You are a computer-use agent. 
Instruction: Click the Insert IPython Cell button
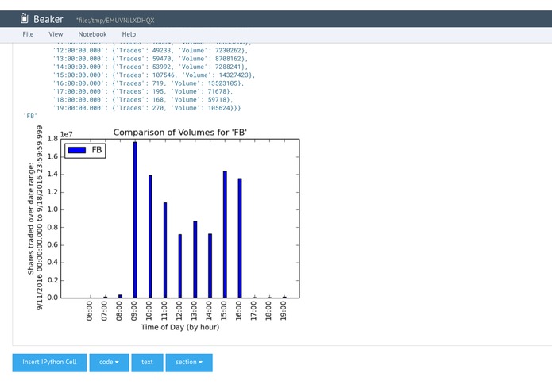(49, 363)
